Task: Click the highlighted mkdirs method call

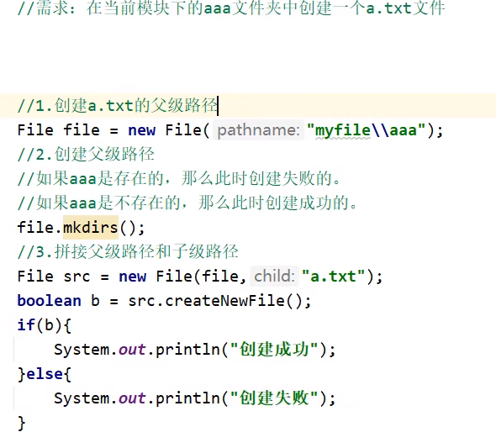Action: (91, 227)
